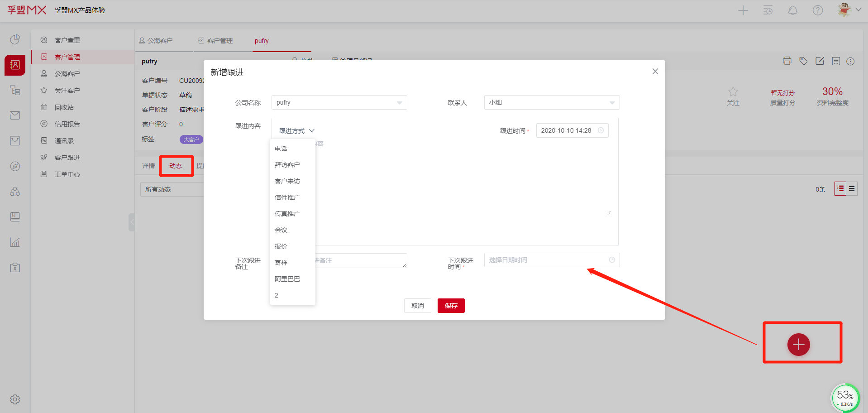Click the 保存 save button

451,306
